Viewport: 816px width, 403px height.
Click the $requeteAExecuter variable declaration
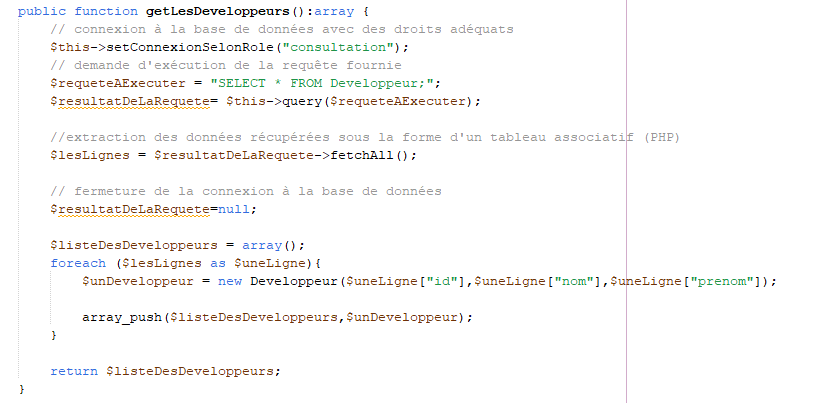pyautogui.click(x=118, y=83)
